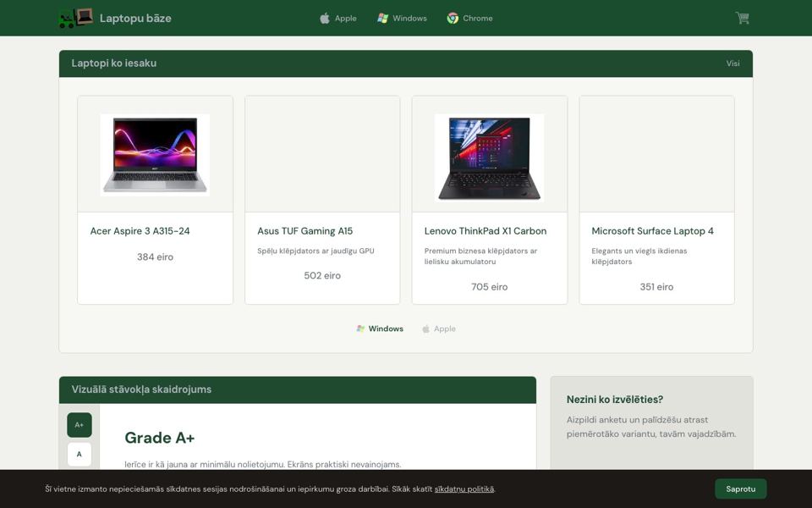Viewport: 812px width, 508px height.
Task: Click 'Elegants un viegls ikdienas' description
Action: [639, 256]
